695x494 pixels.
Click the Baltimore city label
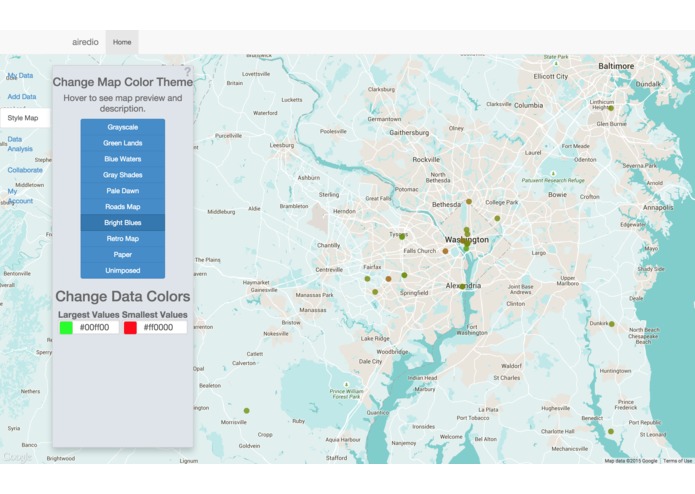click(616, 66)
